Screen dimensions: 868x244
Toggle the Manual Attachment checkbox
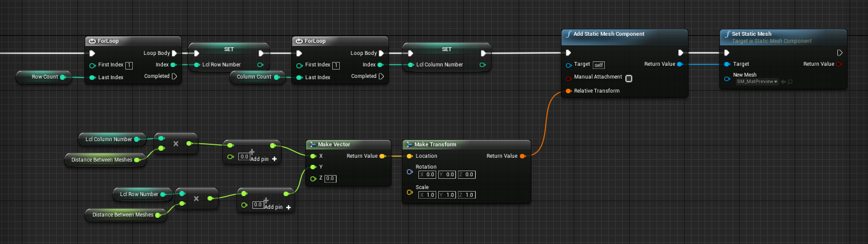click(628, 79)
